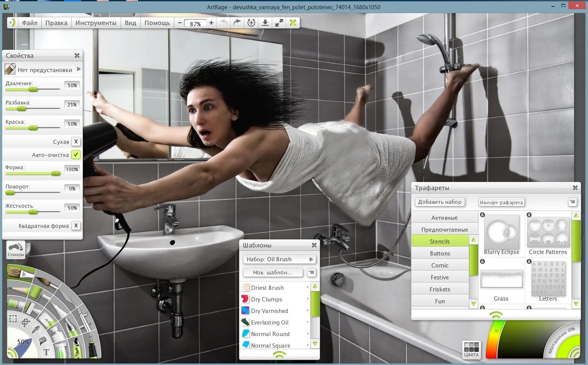Viewport: 588px width, 365px height.
Task: Click the Нов. шаблон... button
Action: (273, 272)
